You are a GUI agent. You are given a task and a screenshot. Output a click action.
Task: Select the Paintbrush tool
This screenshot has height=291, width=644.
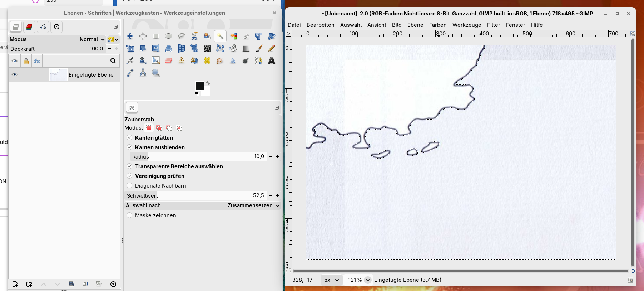click(x=259, y=48)
